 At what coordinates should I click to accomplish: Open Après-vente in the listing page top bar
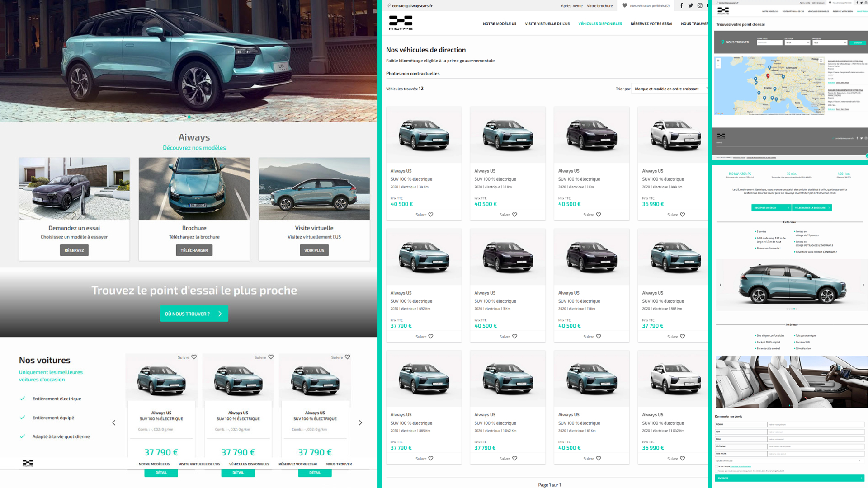point(571,6)
